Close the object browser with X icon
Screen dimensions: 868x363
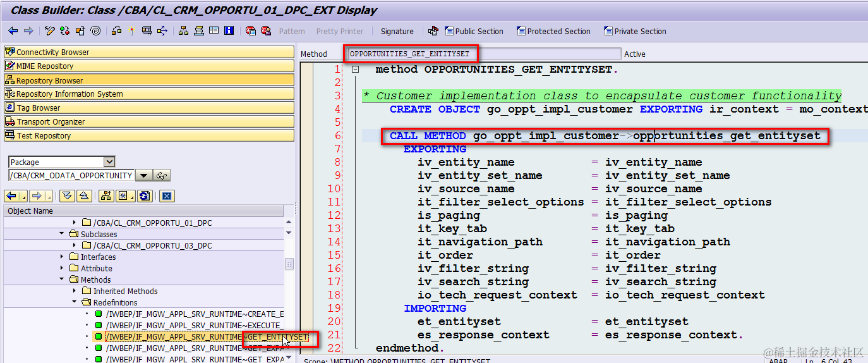click(x=166, y=195)
